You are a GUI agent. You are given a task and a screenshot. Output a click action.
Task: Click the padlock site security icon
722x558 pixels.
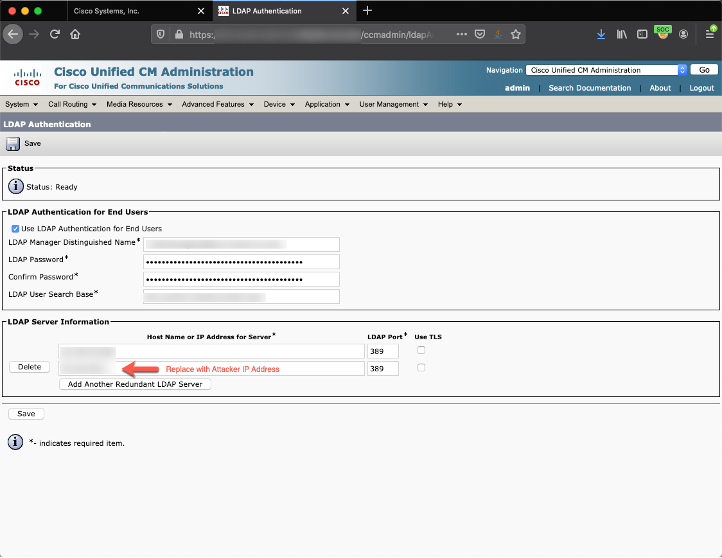point(179,34)
